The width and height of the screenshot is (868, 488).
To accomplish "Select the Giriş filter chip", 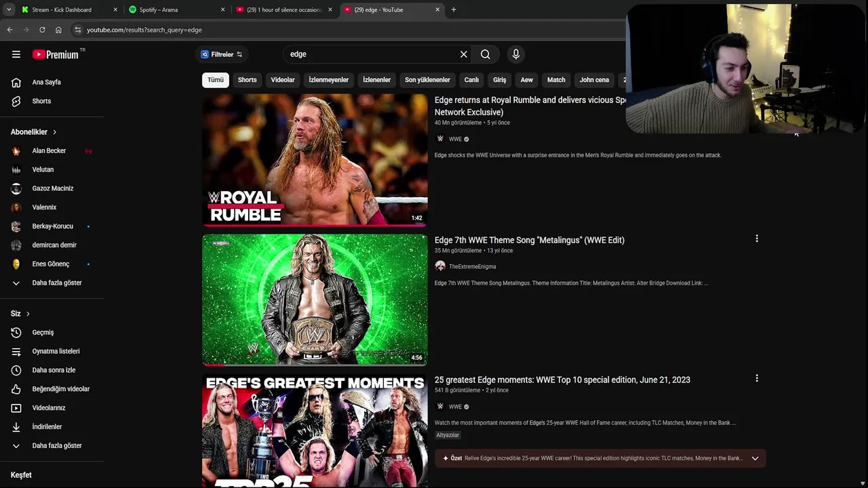I will coord(500,80).
